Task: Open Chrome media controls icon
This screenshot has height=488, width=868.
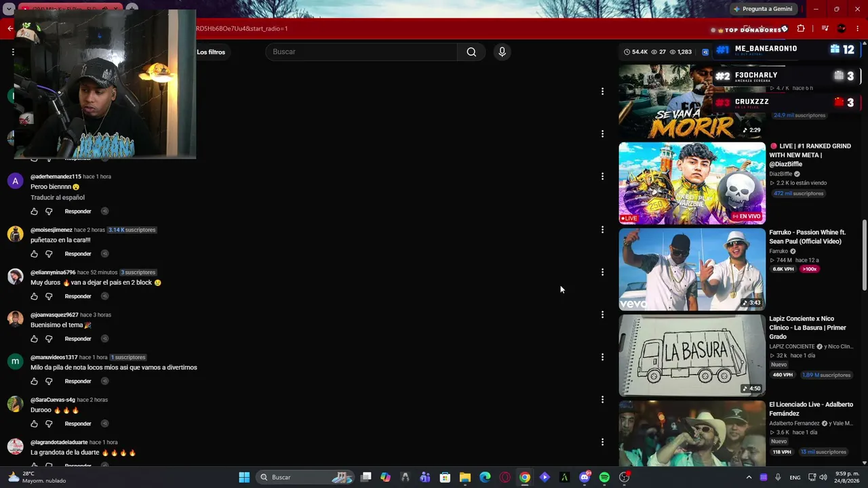Action: (825, 28)
